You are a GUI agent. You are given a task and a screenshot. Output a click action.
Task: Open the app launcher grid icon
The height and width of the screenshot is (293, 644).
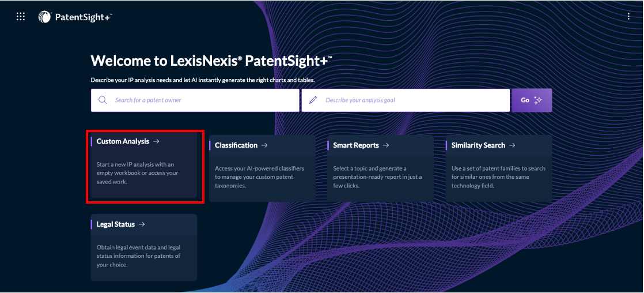[21, 17]
